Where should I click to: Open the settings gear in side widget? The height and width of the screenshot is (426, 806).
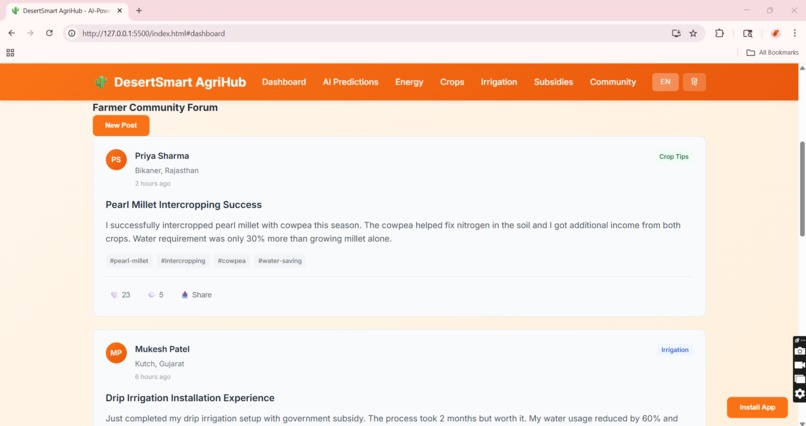click(799, 394)
